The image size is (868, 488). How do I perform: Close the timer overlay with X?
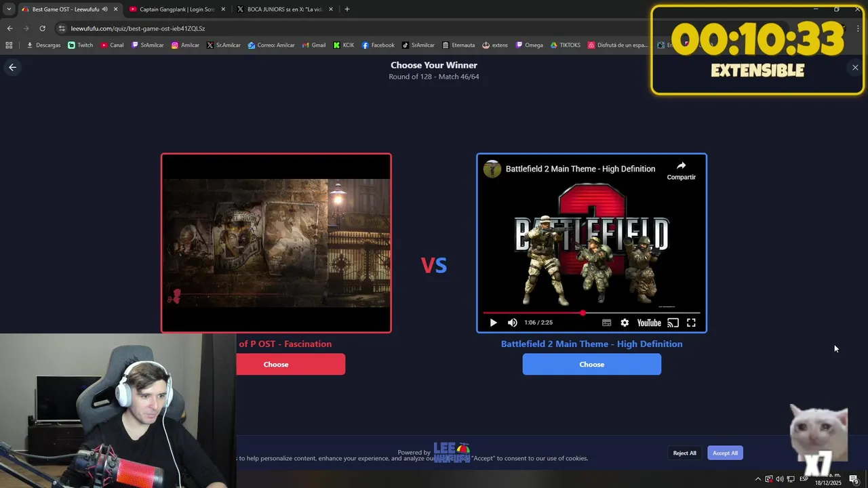(855, 67)
